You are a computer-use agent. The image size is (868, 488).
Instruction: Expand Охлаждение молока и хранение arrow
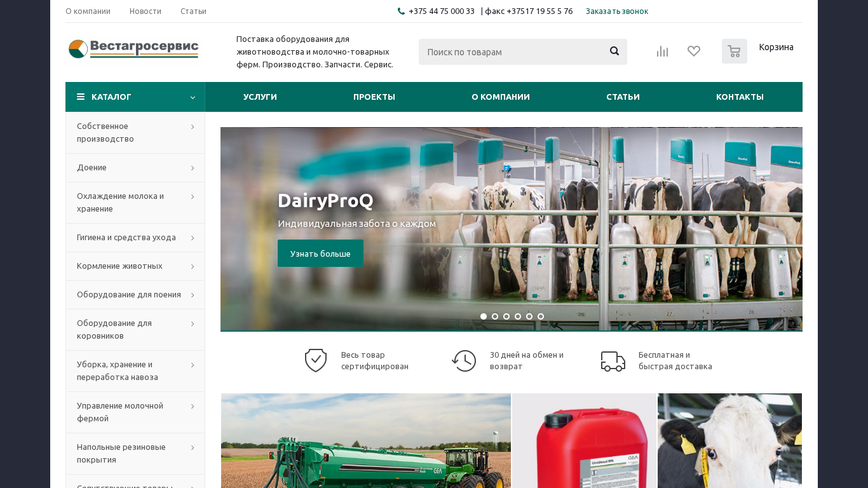click(x=193, y=197)
